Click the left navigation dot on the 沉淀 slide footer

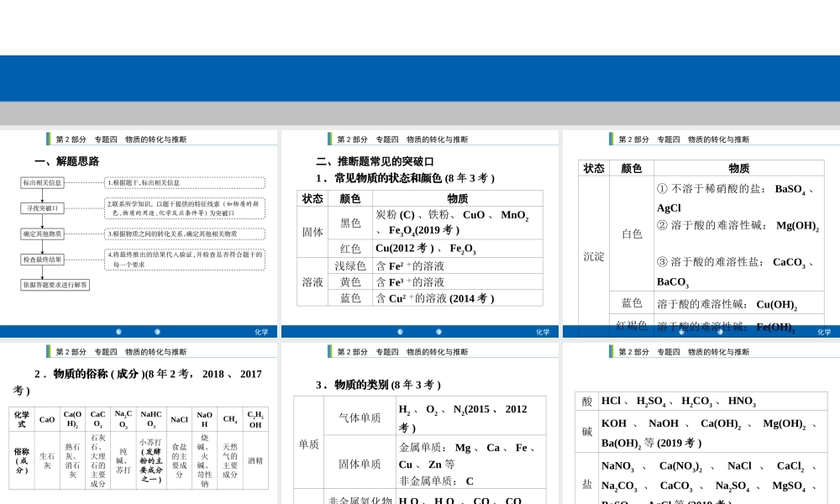click(680, 332)
